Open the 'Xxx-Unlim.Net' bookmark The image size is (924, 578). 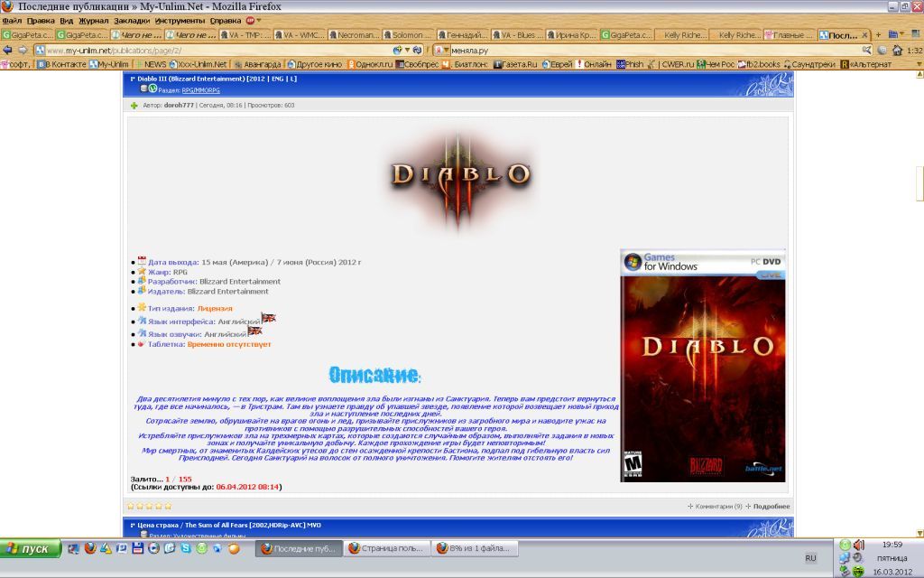click(x=198, y=64)
